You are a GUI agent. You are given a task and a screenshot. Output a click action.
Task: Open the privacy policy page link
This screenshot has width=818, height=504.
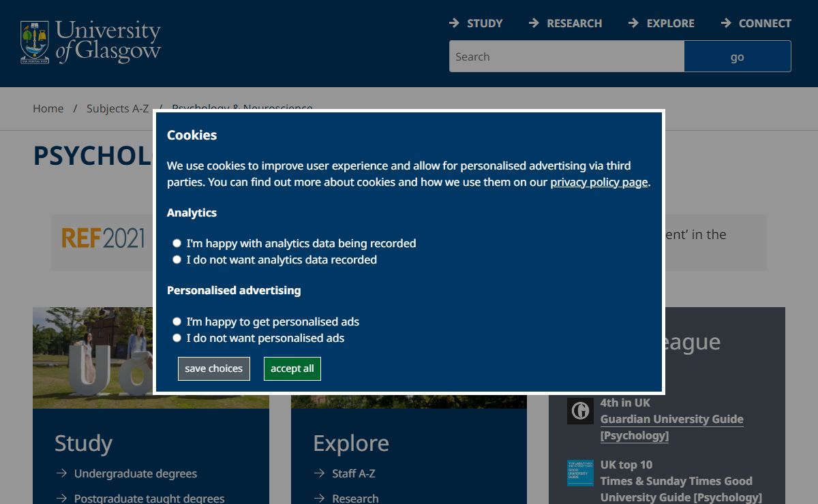tap(599, 182)
